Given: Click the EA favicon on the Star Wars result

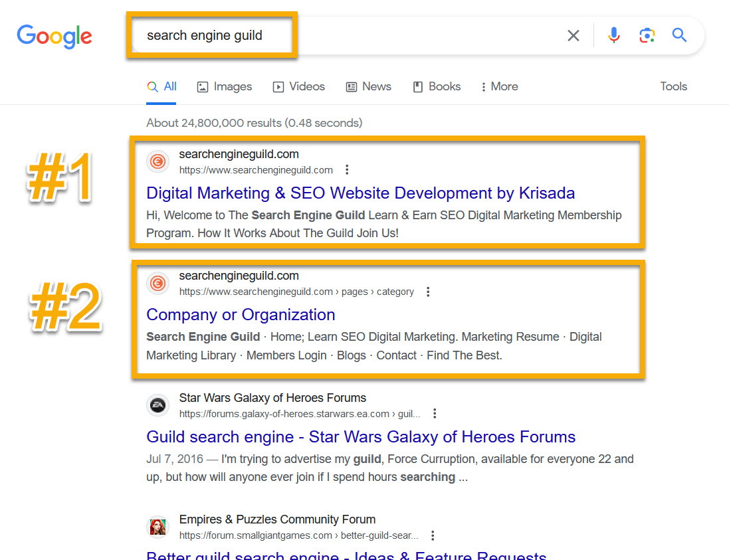Looking at the screenshot, I should [x=157, y=405].
